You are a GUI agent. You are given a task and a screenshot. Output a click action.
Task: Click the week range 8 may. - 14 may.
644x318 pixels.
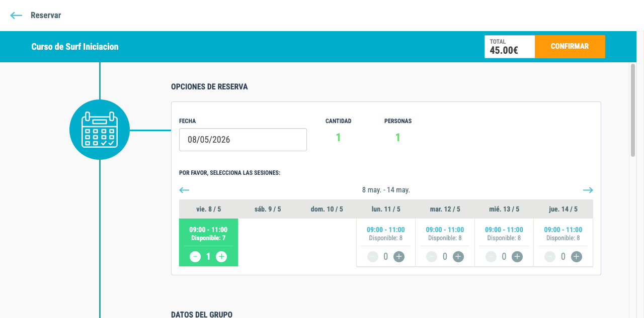click(x=386, y=190)
